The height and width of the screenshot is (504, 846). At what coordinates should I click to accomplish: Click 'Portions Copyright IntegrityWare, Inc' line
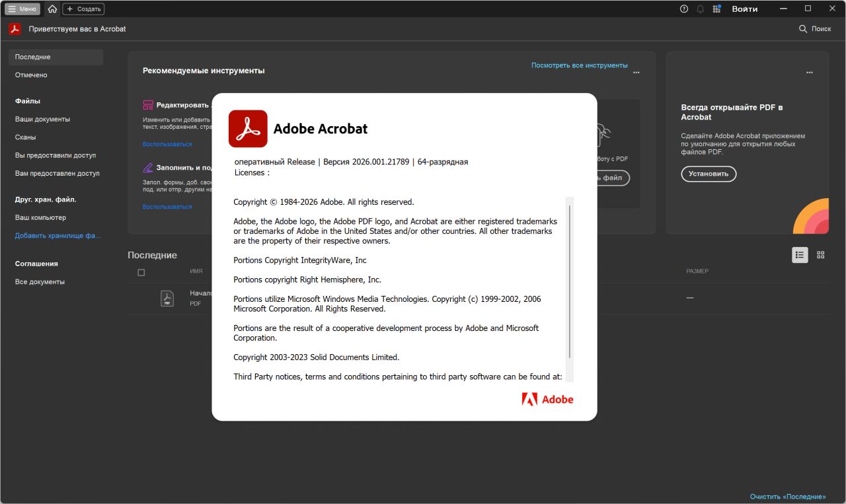[300, 260]
